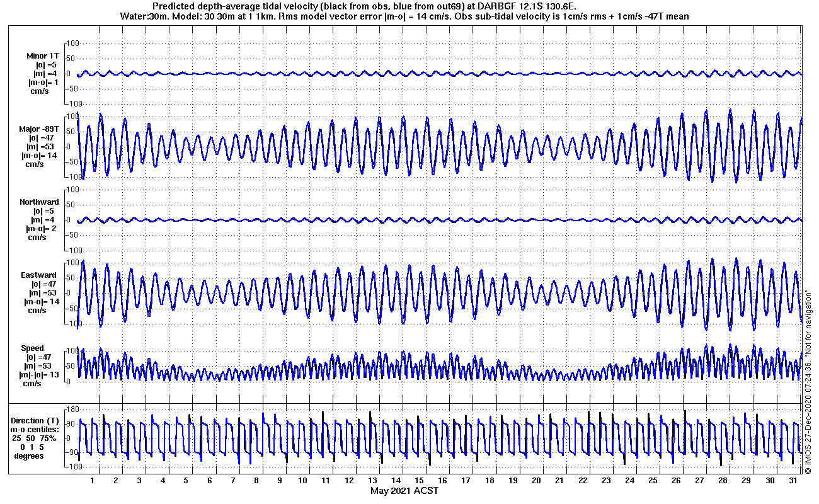The height and width of the screenshot is (504, 819).
Task: Click day 1 tick label on time axis
Action: pyautogui.click(x=93, y=481)
